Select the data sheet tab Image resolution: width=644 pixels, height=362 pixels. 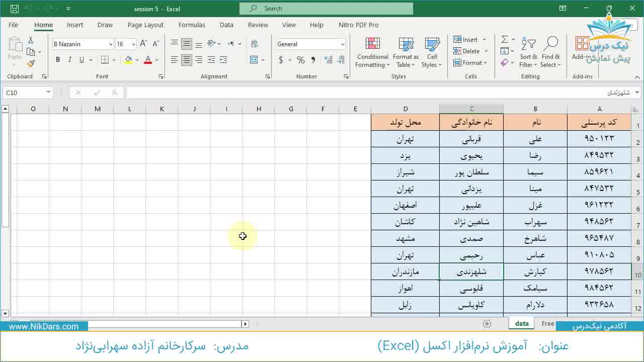tap(521, 323)
